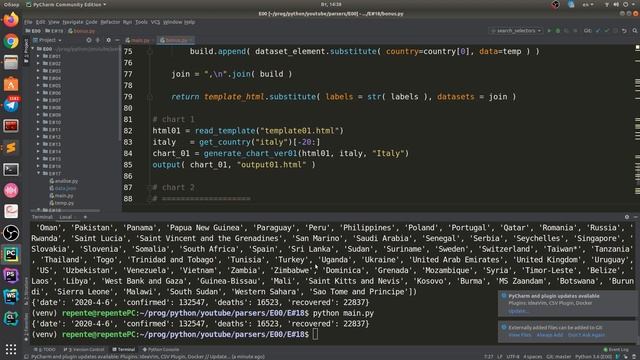Expand the E#10 folder
Image resolution: width=640 pixels, height=360 pixels.
38,122
